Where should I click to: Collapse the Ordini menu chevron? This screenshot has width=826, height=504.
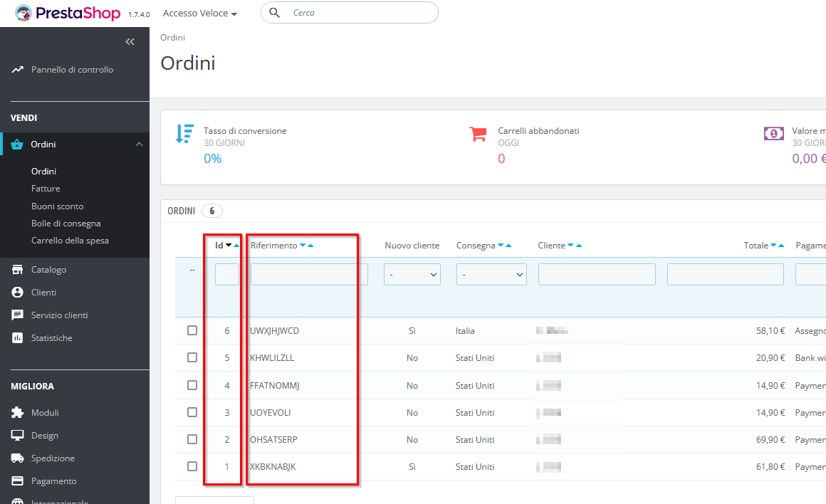click(x=139, y=145)
